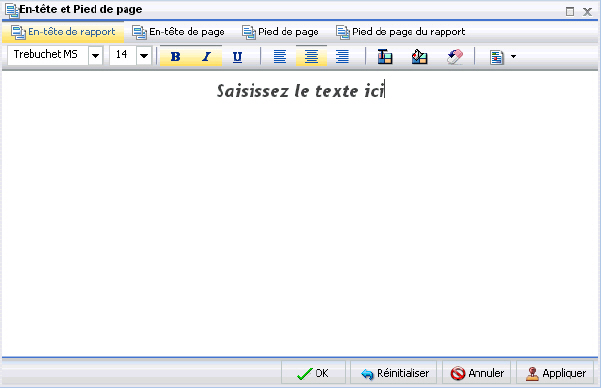Open the text color picker icon

coord(385,57)
